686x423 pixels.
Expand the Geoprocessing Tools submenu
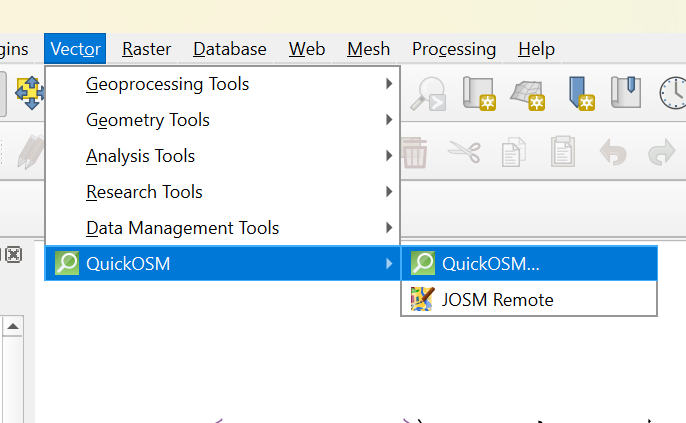coord(223,84)
